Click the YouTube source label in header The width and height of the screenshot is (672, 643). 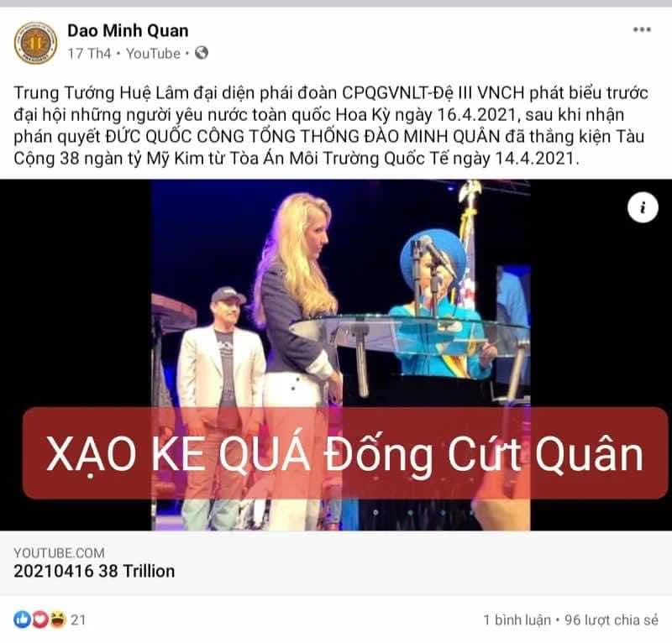153,54
